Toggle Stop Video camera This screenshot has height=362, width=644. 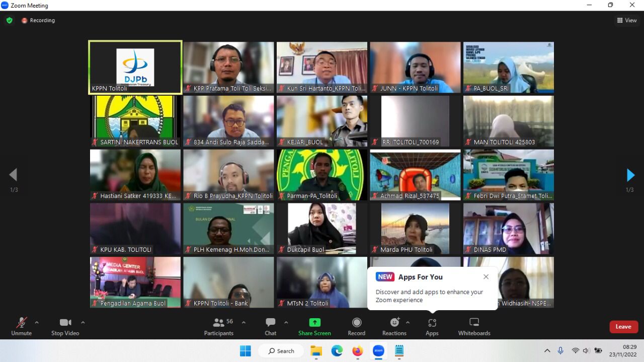coord(65,323)
